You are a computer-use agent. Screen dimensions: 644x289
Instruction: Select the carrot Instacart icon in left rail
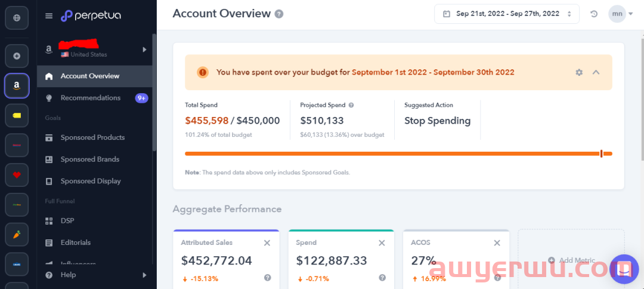pyautogui.click(x=17, y=235)
